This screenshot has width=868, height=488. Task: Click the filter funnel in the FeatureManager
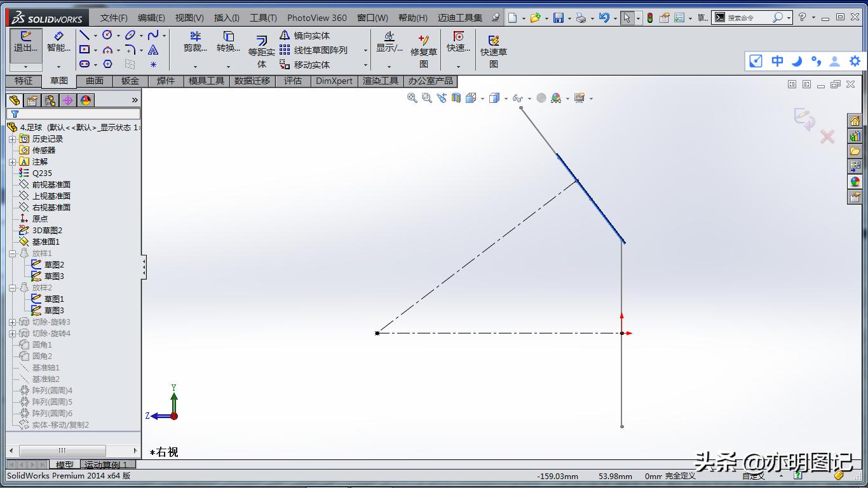14,114
